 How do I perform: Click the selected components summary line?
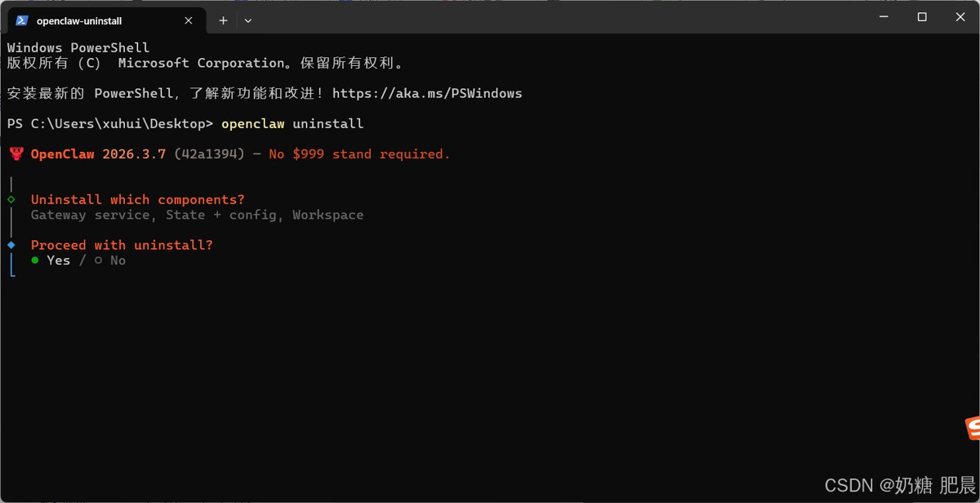[197, 215]
